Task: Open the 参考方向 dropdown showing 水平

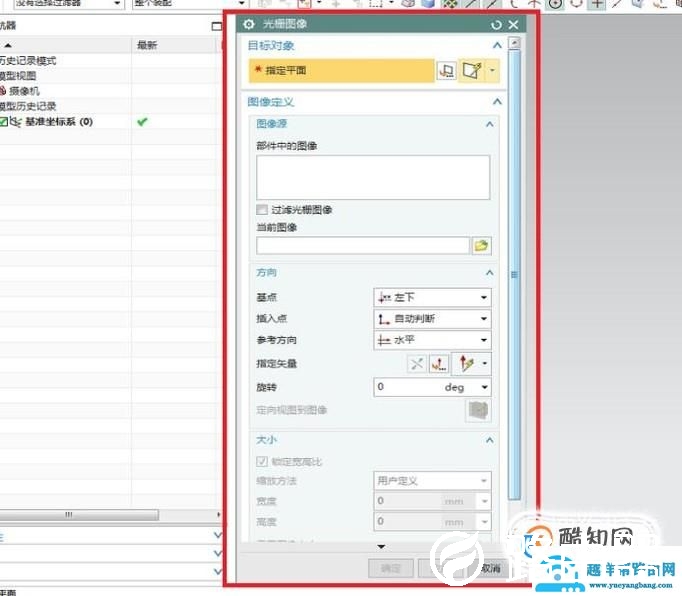Action: (432, 340)
